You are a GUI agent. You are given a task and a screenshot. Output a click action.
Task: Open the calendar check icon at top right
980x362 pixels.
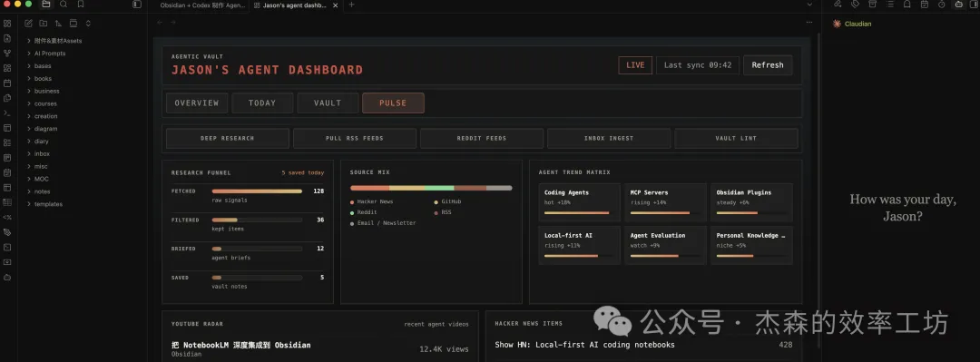pyautogui.click(x=925, y=5)
